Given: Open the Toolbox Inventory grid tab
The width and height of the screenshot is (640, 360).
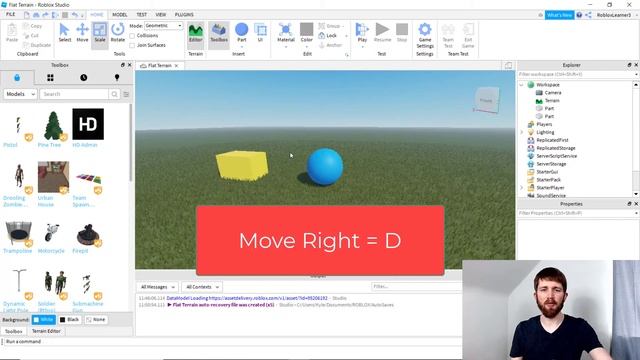Looking at the screenshot, I should tap(50, 78).
